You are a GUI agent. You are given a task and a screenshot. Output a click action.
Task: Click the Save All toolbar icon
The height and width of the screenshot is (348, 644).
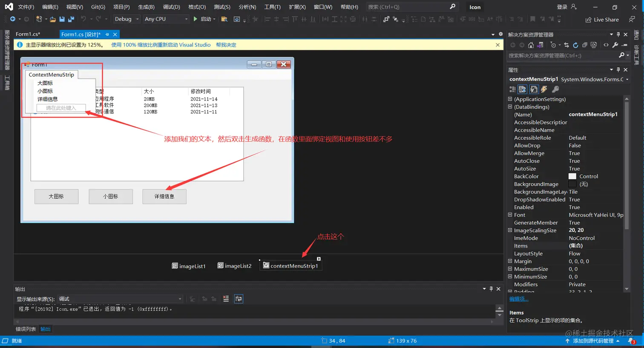coord(71,19)
